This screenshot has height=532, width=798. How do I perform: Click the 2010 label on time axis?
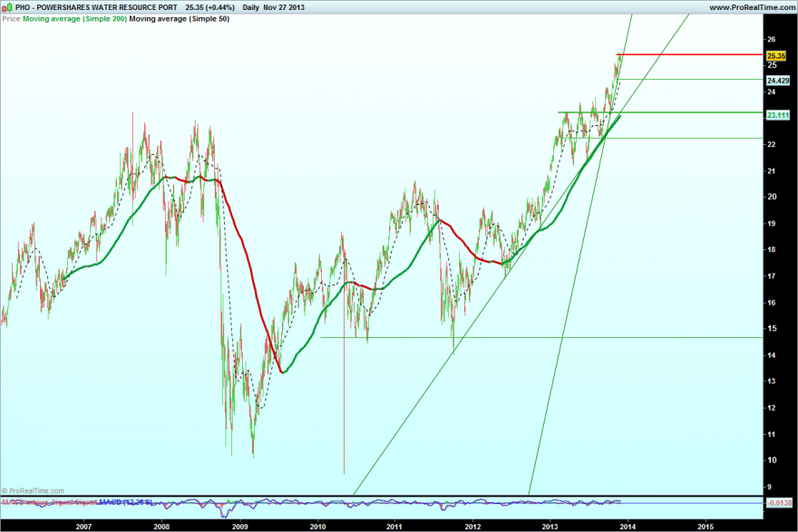pyautogui.click(x=318, y=527)
